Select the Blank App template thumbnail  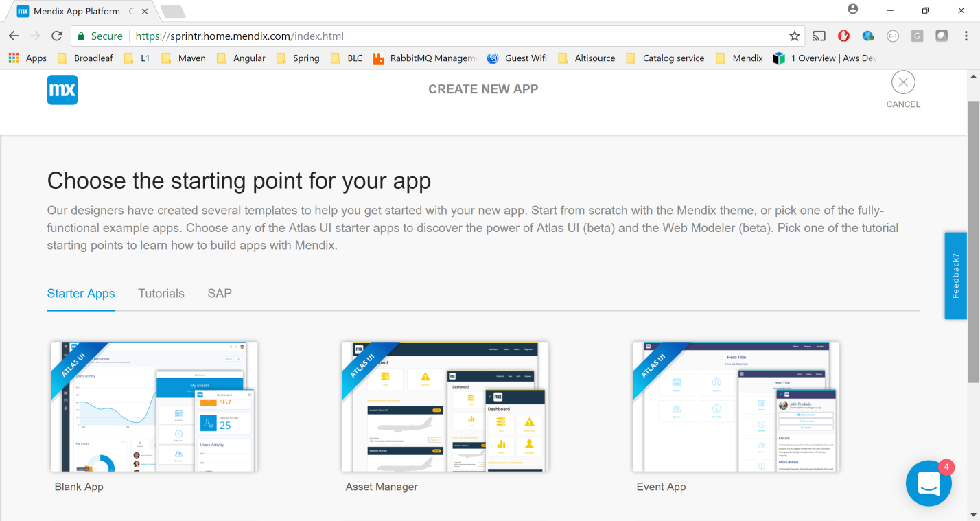coord(154,406)
